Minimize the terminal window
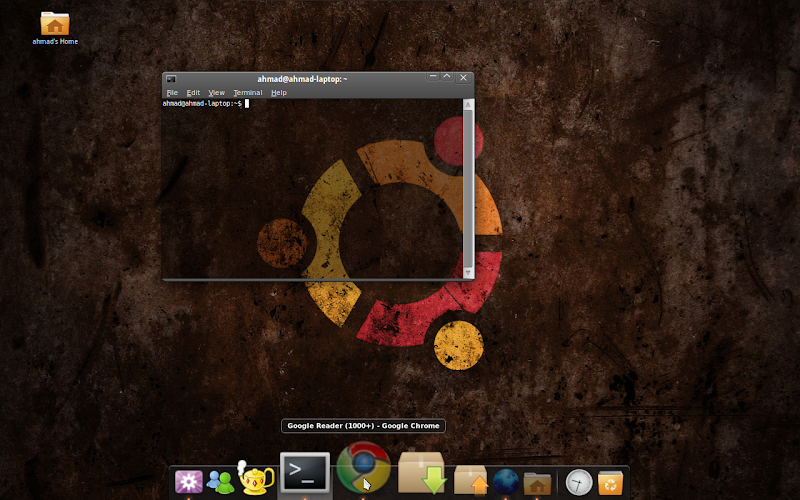Image resolution: width=800 pixels, height=500 pixels. pos(433,77)
